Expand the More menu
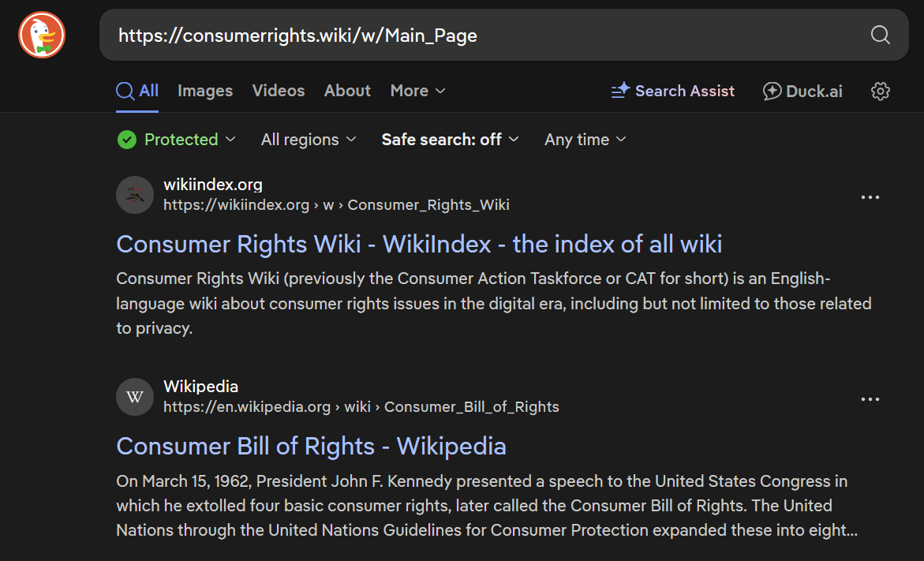 tap(417, 91)
